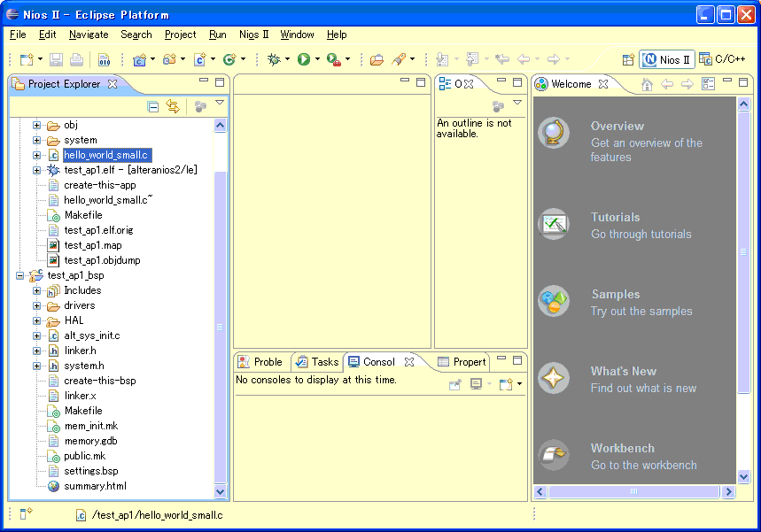The image size is (761, 532).
Task: Click the Search flashlight icon in toolbar
Action: [399, 59]
